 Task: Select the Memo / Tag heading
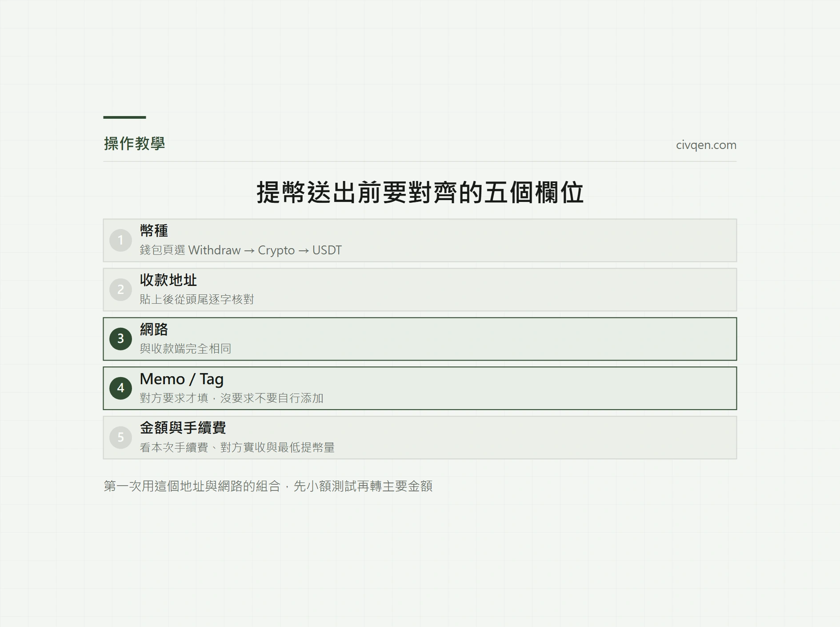tap(182, 379)
